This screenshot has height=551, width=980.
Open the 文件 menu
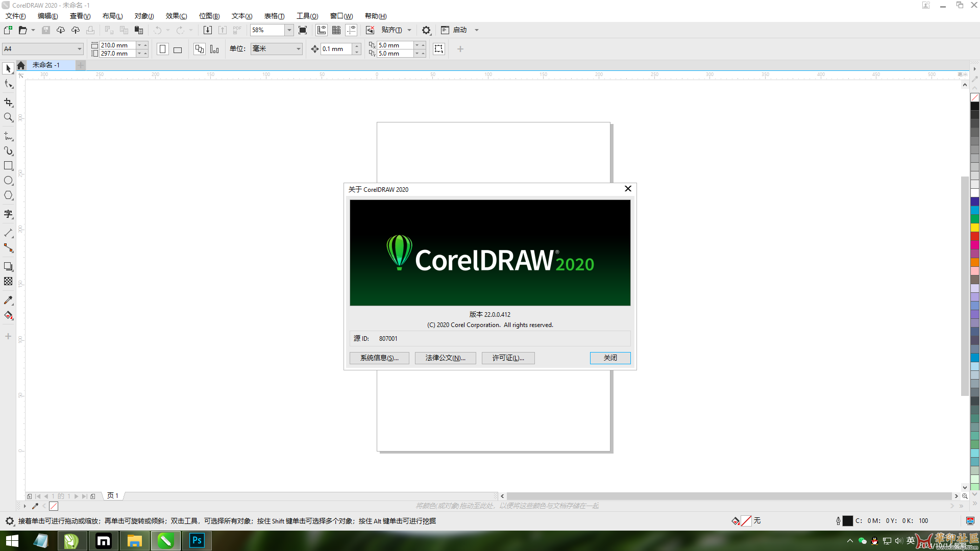pyautogui.click(x=16, y=16)
